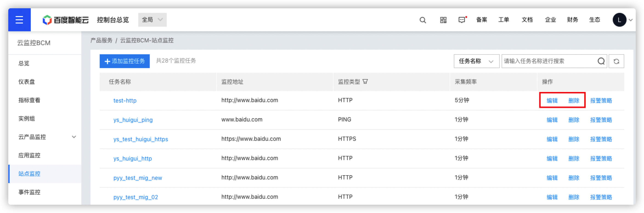644x213 pixels.
Task: Click 删除 for pyy_test_mig_02
Action: [573, 197]
